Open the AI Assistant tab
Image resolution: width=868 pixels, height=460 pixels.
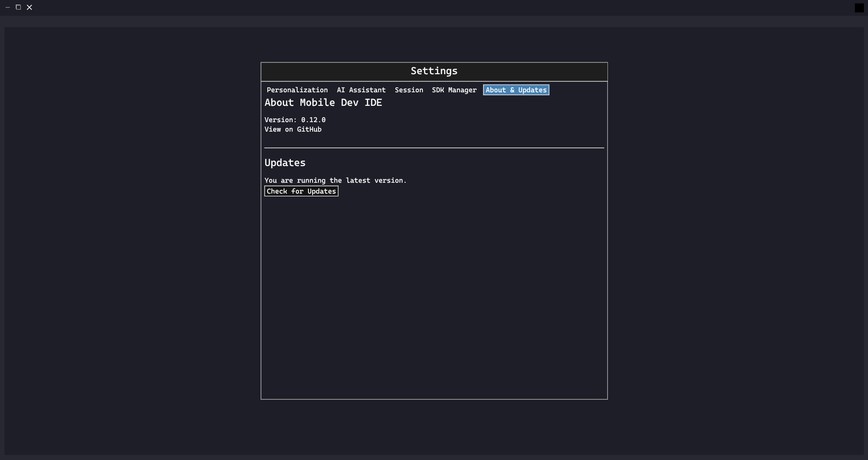[361, 90]
